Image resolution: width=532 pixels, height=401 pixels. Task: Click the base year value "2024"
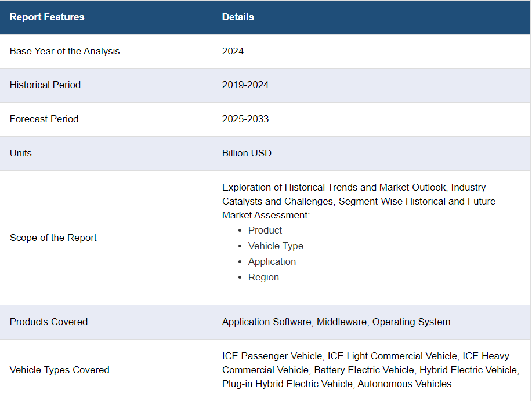tap(233, 51)
